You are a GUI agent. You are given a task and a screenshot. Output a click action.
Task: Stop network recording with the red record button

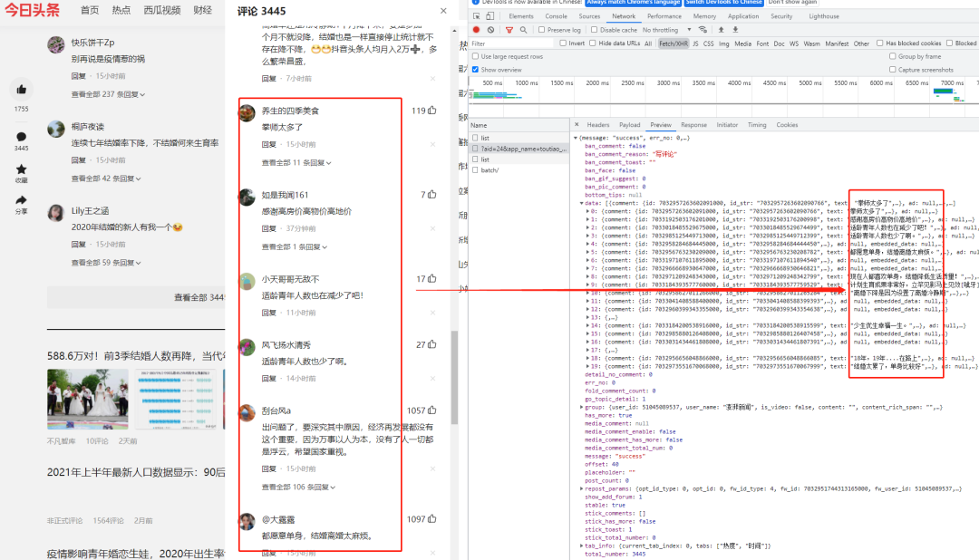coord(477,30)
